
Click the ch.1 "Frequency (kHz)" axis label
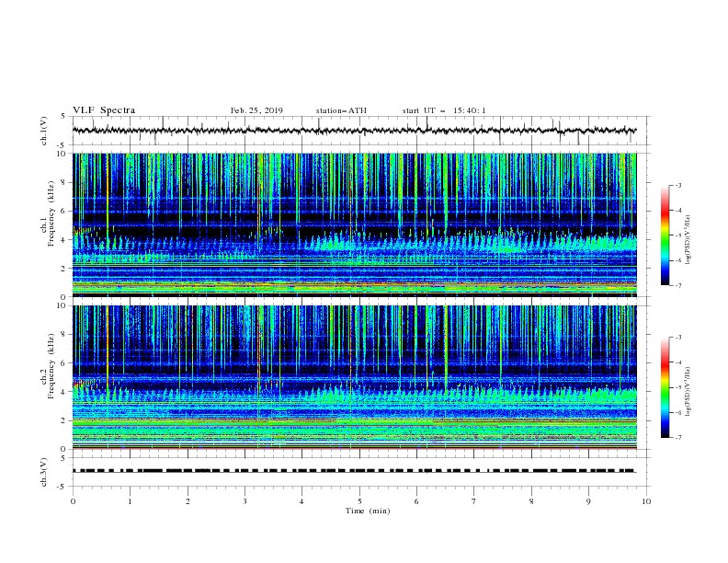coord(51,213)
